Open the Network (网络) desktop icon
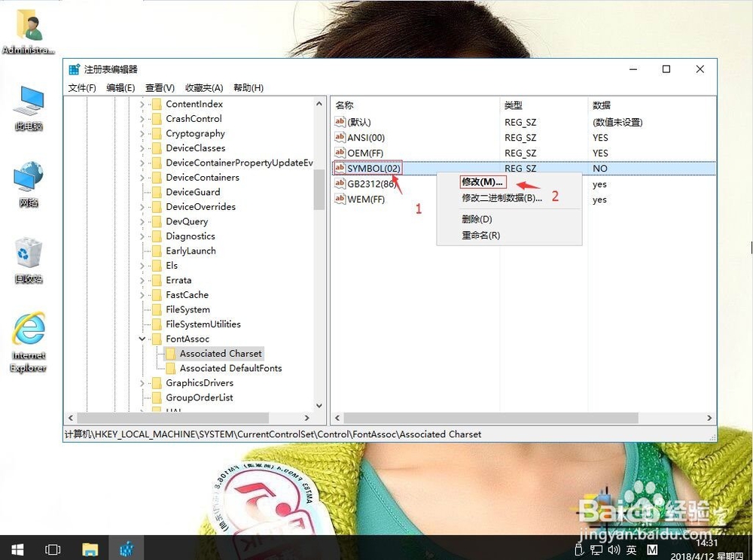 (x=29, y=177)
